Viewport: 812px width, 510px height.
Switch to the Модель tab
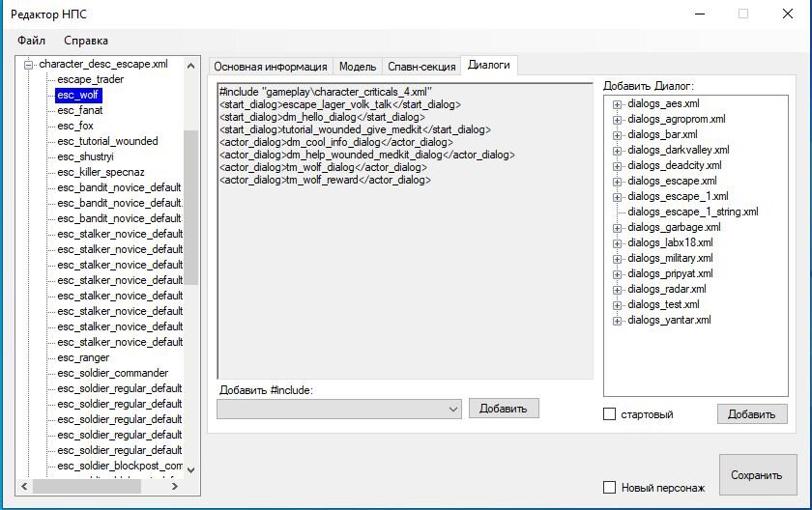pos(358,67)
